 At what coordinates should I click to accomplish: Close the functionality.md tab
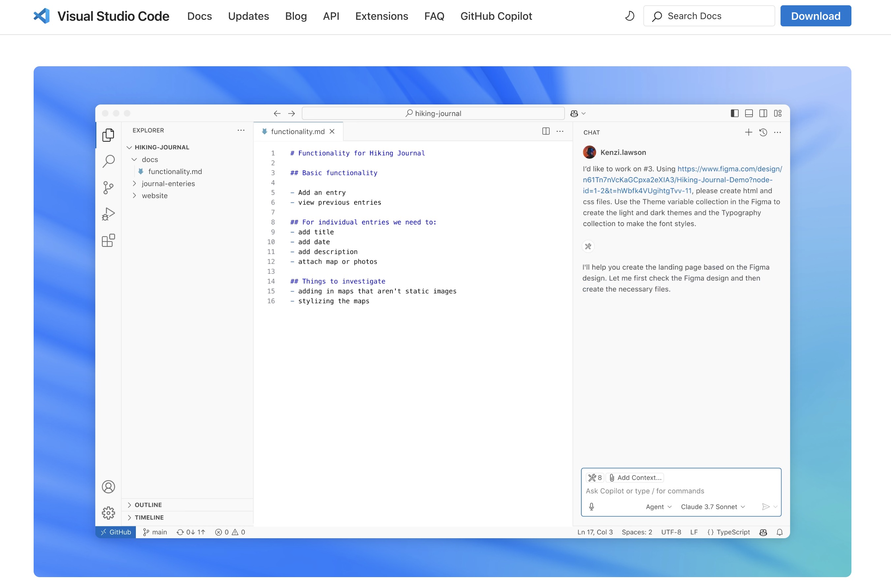coord(332,131)
